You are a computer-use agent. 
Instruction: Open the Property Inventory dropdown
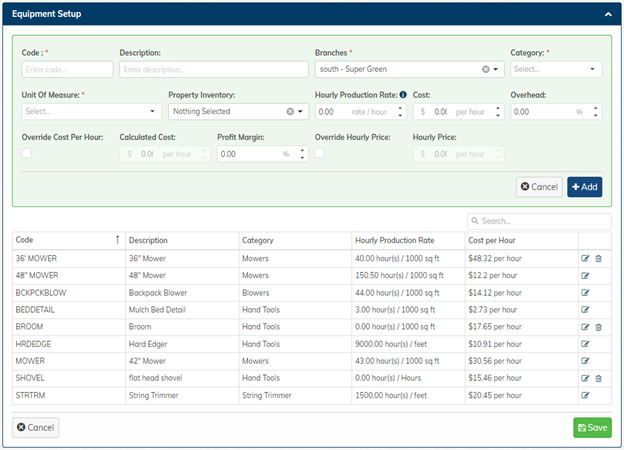238,112
